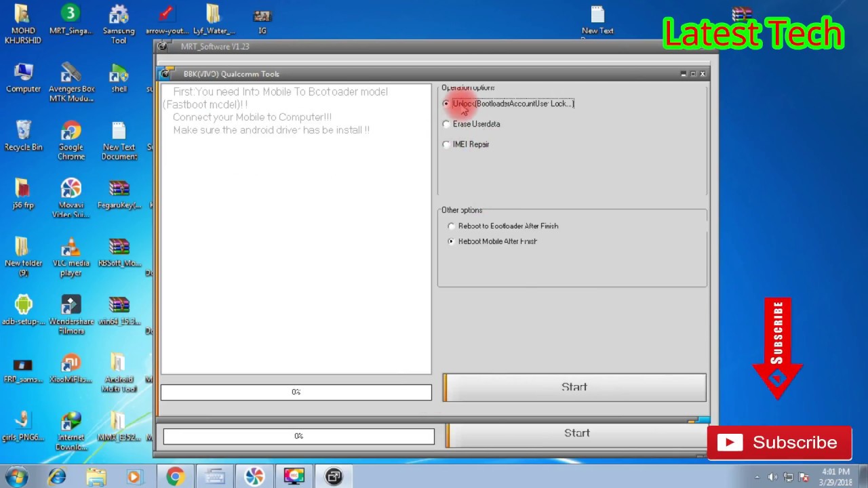Open Wondershare Filmora shortcut
This screenshot has width=868, height=488.
point(71,315)
